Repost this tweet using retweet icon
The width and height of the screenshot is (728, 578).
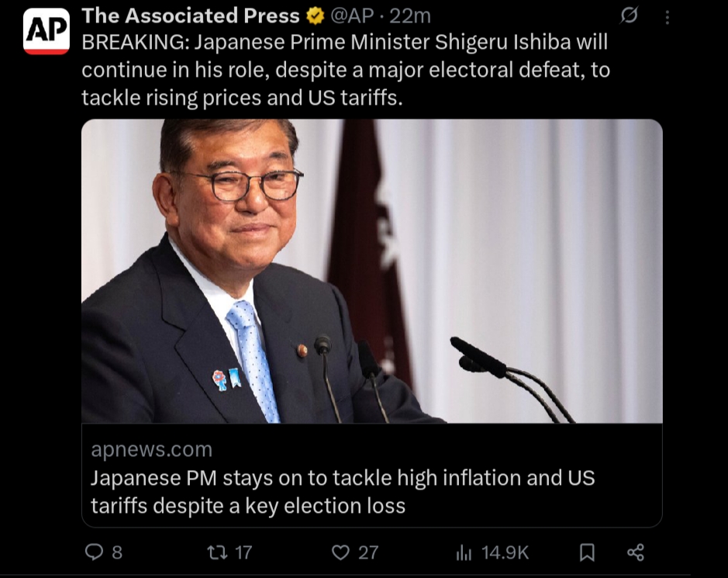click(x=217, y=552)
